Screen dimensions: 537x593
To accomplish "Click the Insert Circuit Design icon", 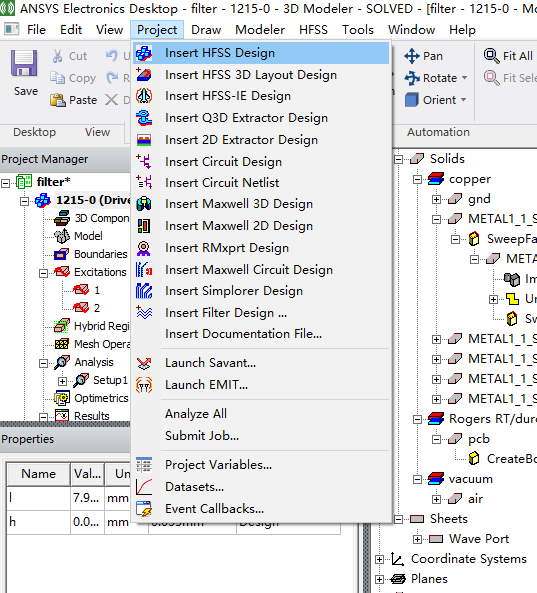I will click(x=144, y=161).
